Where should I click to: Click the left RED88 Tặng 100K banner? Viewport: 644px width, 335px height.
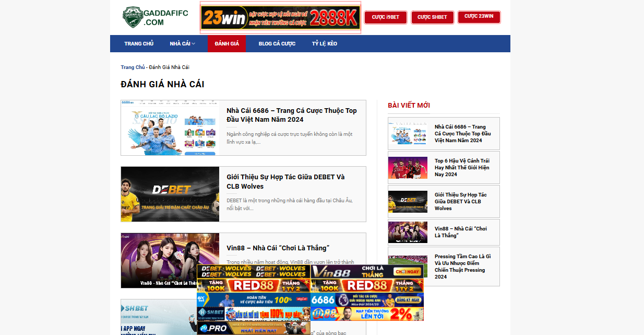tap(254, 285)
